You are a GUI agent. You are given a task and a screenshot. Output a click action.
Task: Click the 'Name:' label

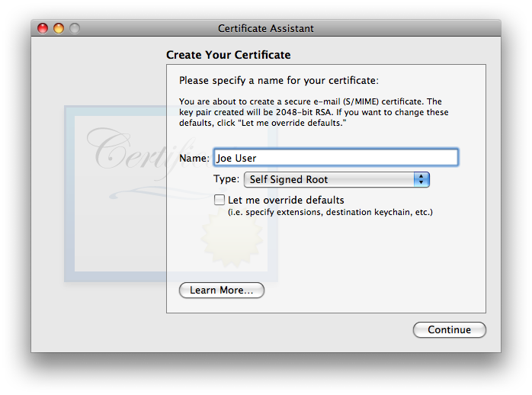pos(194,158)
